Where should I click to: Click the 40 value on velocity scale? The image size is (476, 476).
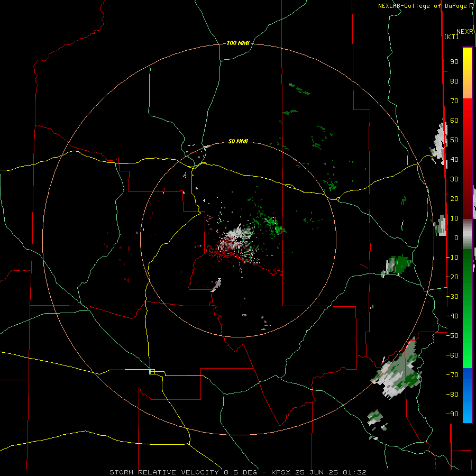(454, 159)
